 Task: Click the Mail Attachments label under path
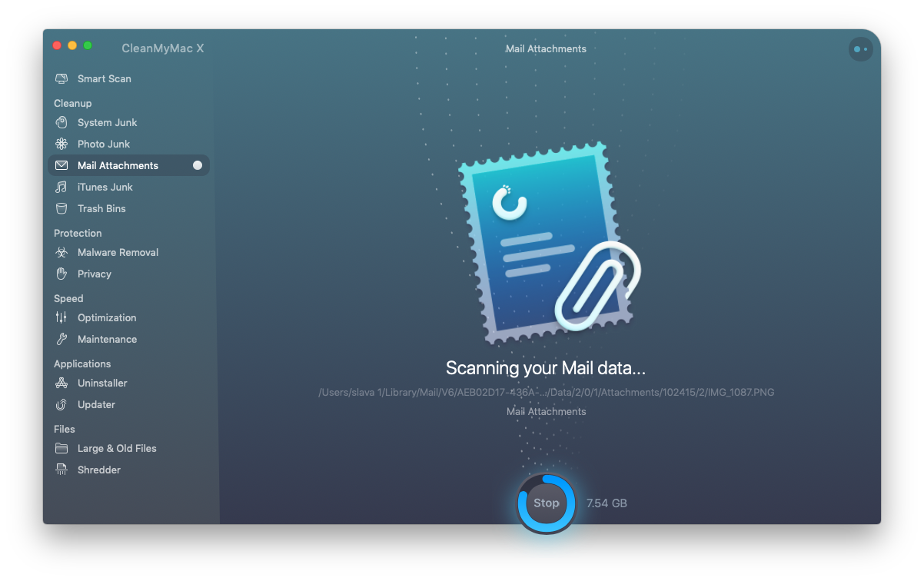(x=546, y=411)
